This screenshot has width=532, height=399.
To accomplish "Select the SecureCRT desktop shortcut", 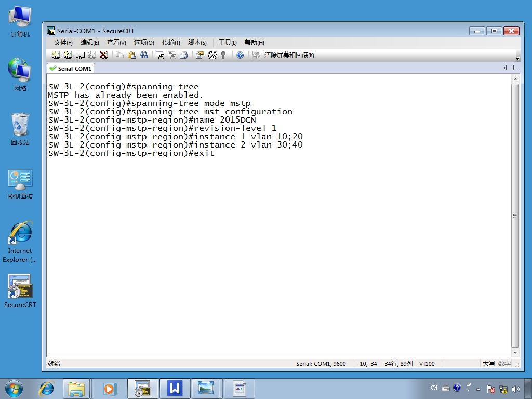I will click(20, 291).
